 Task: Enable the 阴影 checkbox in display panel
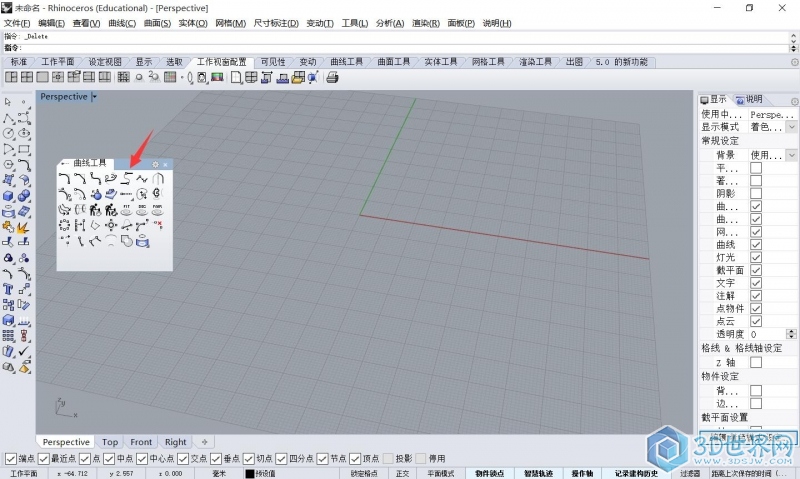[x=756, y=193]
